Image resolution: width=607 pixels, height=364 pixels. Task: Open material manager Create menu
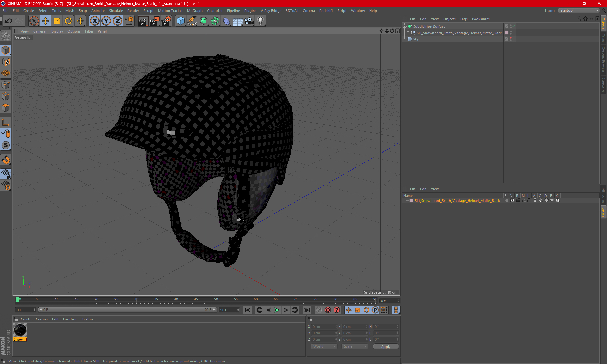(x=26, y=319)
